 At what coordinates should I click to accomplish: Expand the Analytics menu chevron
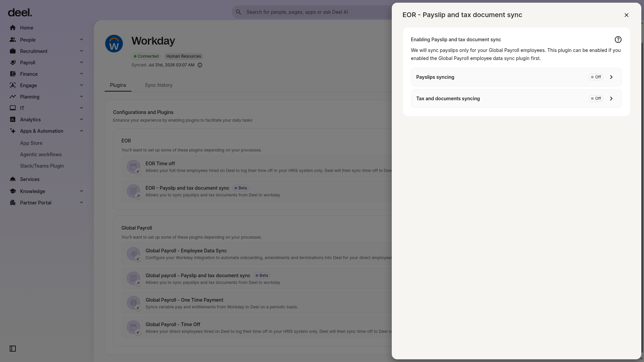tap(82, 119)
